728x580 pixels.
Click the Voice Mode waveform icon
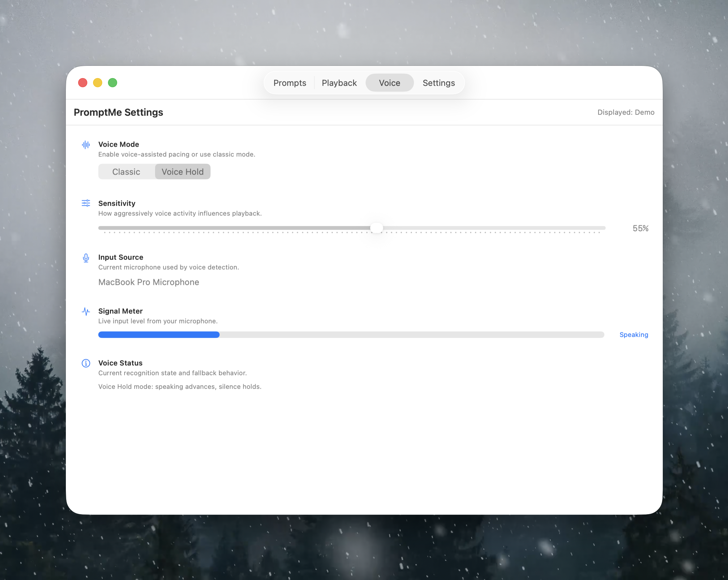tap(86, 144)
